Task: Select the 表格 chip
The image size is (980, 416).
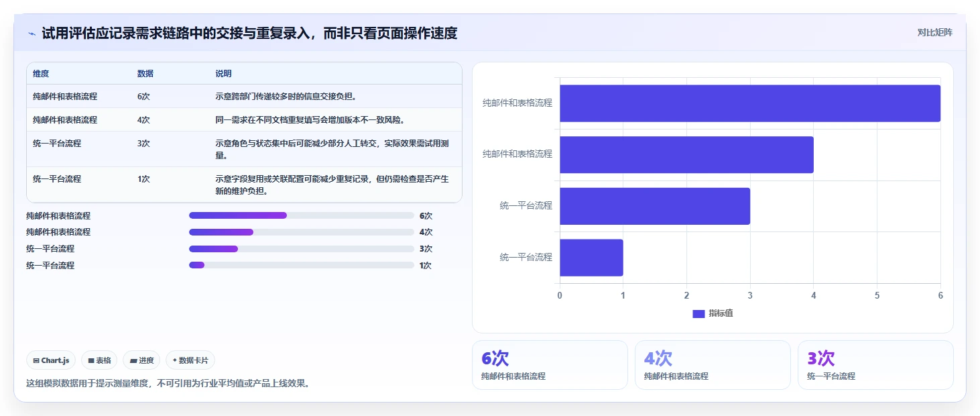Action: pos(99,360)
